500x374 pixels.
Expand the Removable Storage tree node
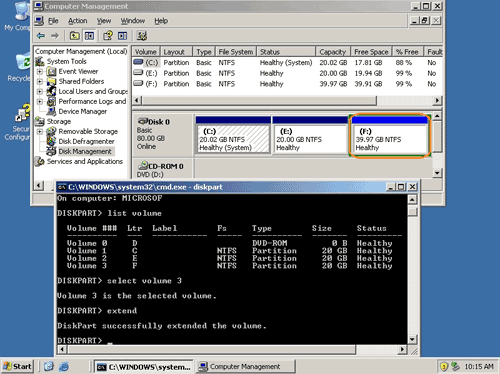click(40, 131)
